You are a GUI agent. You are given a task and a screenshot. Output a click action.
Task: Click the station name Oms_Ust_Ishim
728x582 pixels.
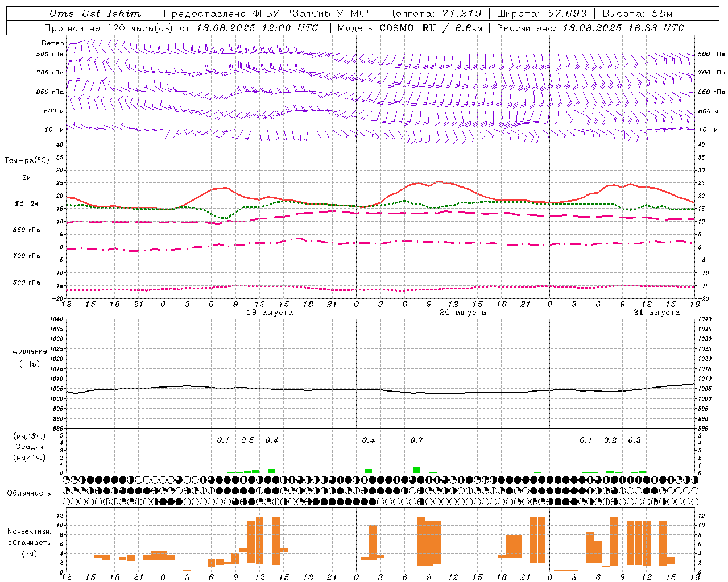95,14
